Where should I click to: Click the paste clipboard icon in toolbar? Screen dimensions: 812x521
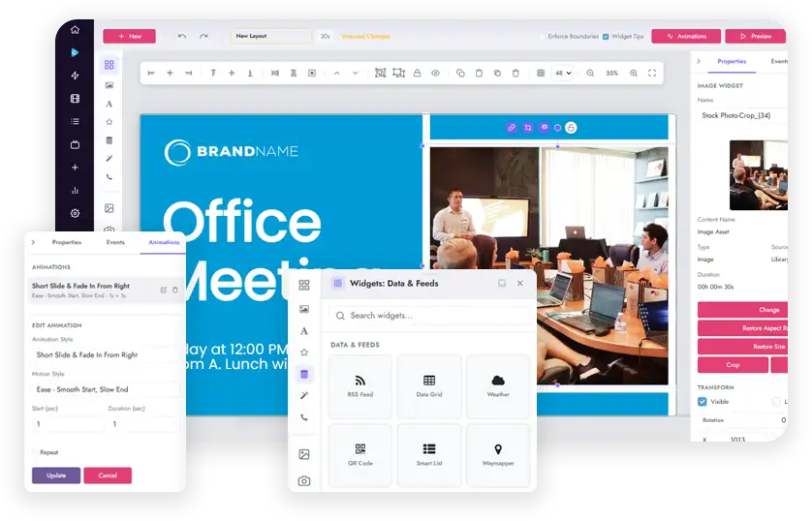[x=479, y=74]
